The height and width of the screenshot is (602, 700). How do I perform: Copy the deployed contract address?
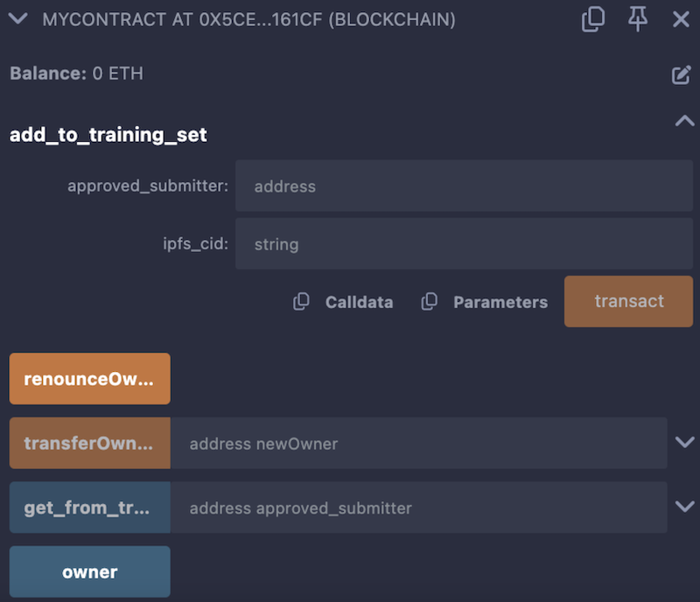(x=593, y=19)
